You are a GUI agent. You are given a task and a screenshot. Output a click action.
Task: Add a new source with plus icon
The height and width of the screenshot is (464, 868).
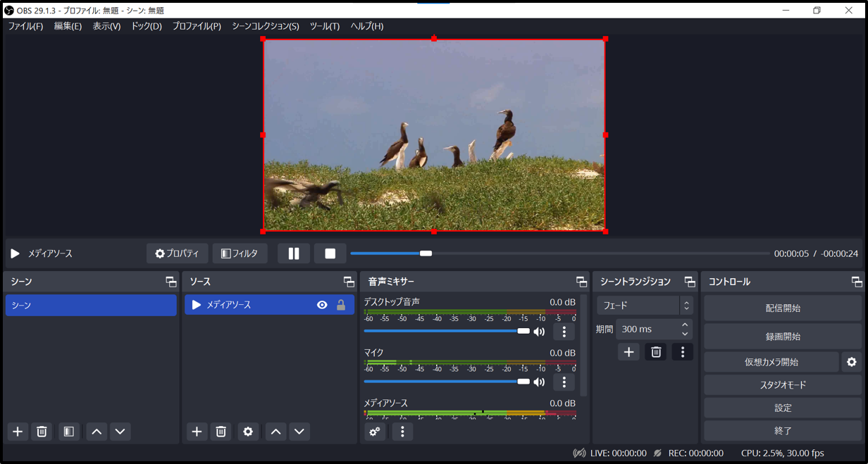click(197, 432)
